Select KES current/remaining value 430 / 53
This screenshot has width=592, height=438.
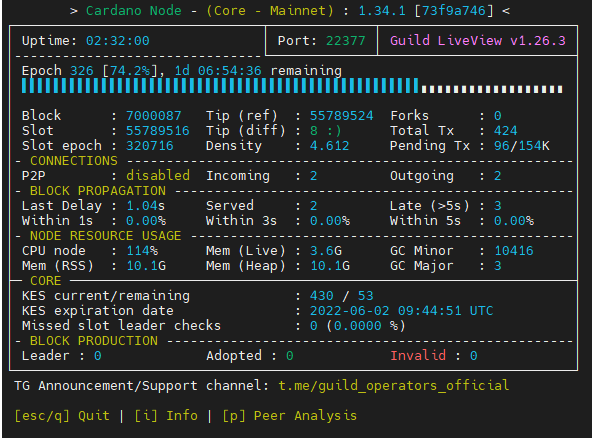pyautogui.click(x=342, y=296)
